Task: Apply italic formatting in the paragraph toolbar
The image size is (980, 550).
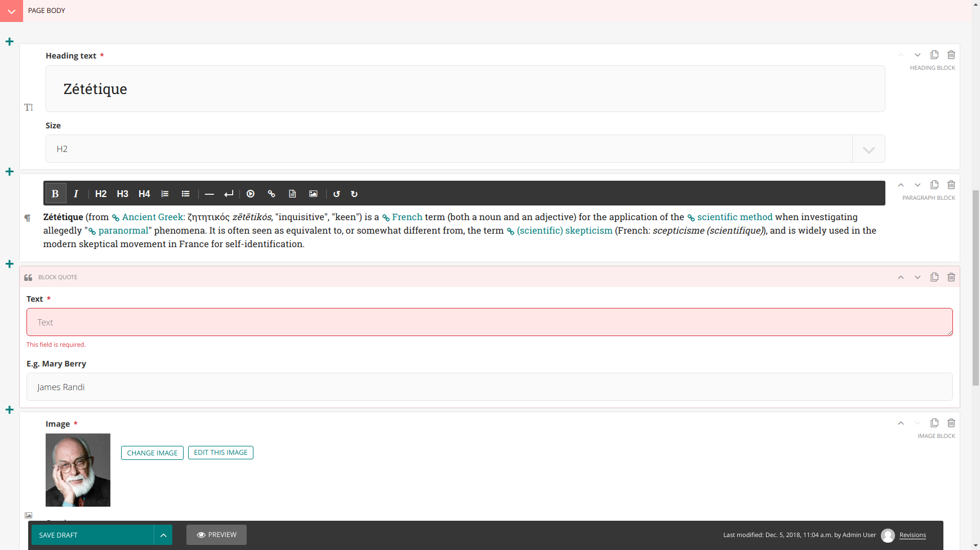Action: [x=76, y=193]
